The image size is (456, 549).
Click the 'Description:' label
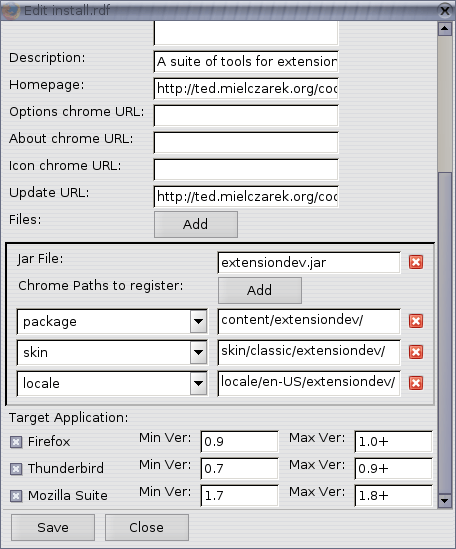(x=47, y=58)
